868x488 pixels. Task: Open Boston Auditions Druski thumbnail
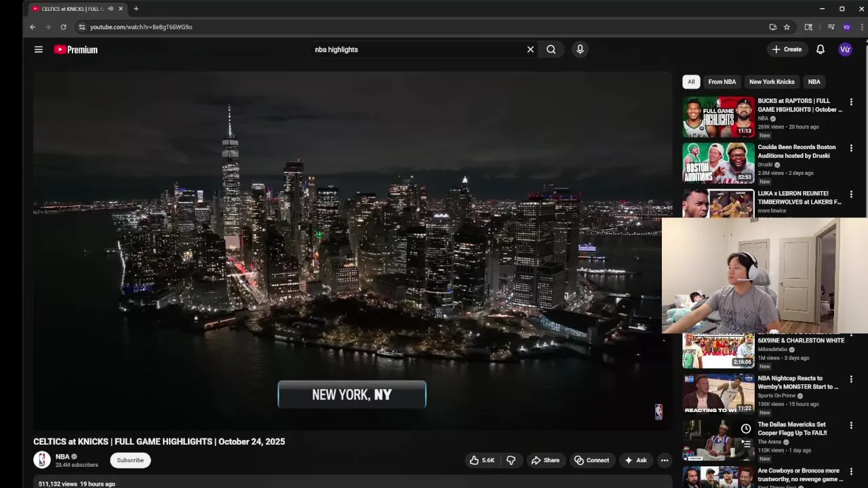coord(718,163)
